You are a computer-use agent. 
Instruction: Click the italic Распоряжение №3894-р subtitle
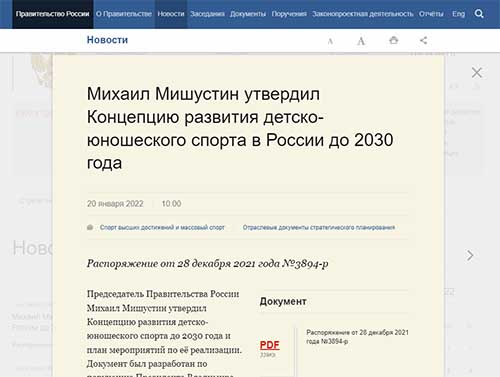(207, 264)
